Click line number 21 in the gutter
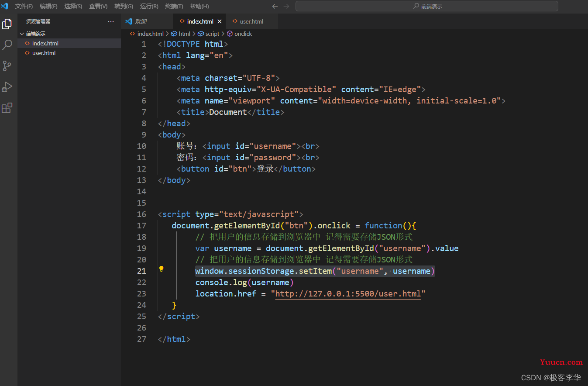Viewport: 588px width, 386px height. point(141,271)
